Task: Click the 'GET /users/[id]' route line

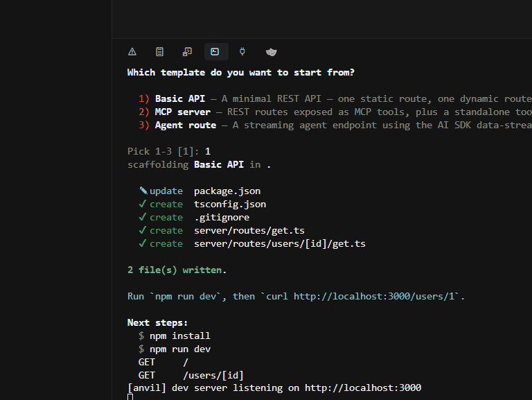Action: point(191,376)
